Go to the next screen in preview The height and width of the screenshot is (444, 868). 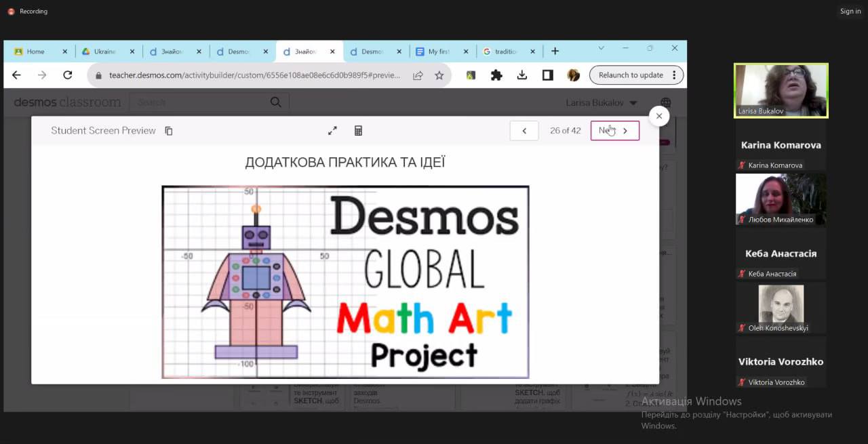point(615,131)
